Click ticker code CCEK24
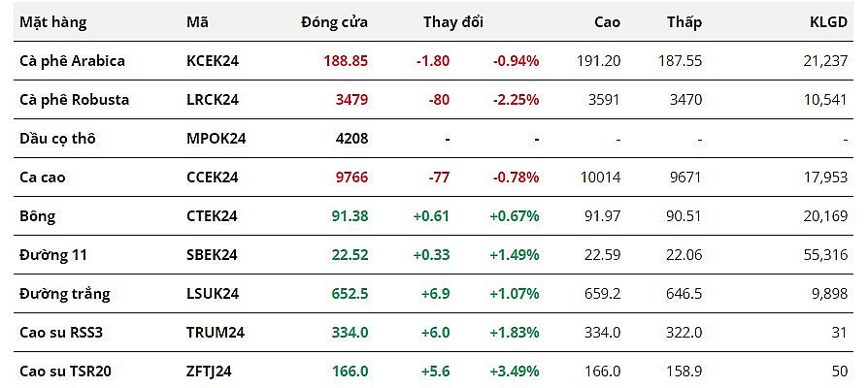The height and width of the screenshot is (388, 868). point(212,177)
